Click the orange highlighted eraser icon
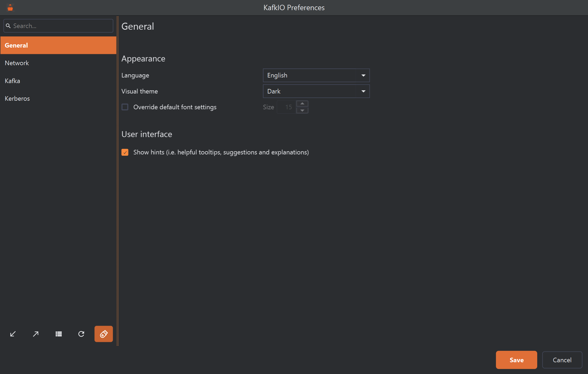 tap(104, 334)
